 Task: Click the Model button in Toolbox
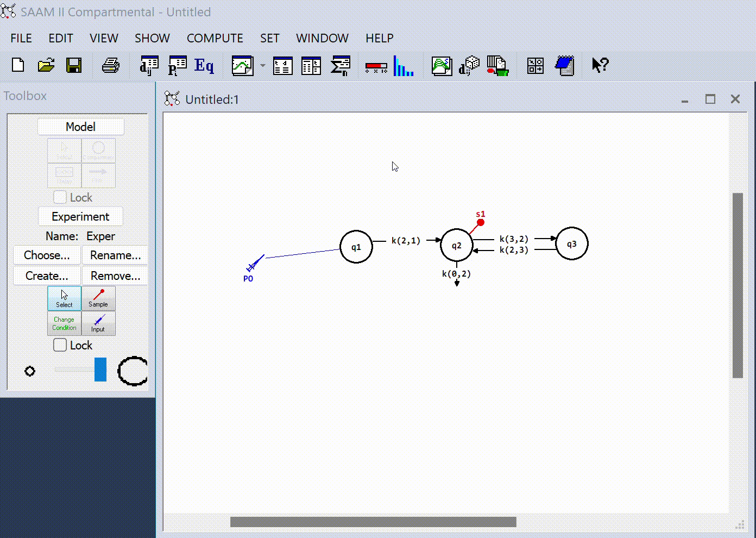coord(80,127)
